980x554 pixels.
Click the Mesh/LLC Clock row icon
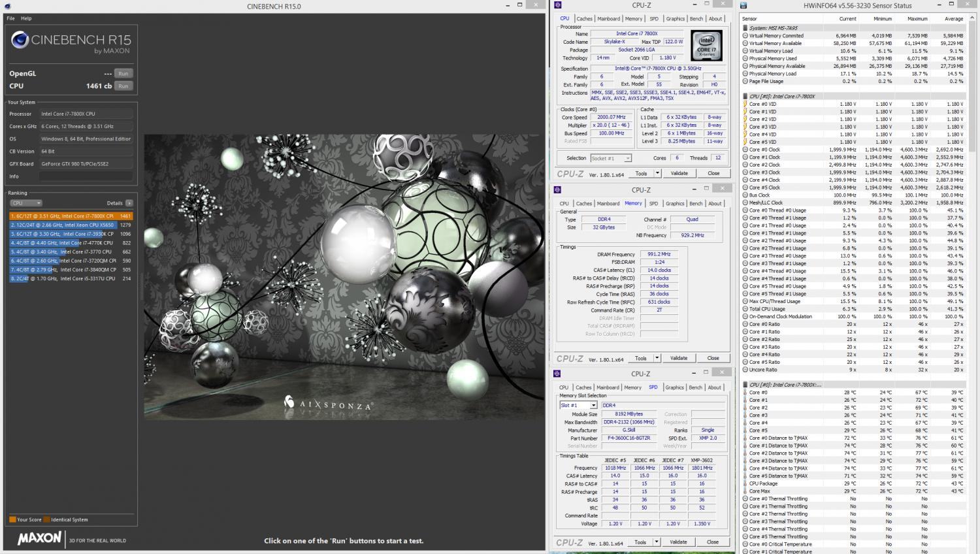click(x=745, y=203)
